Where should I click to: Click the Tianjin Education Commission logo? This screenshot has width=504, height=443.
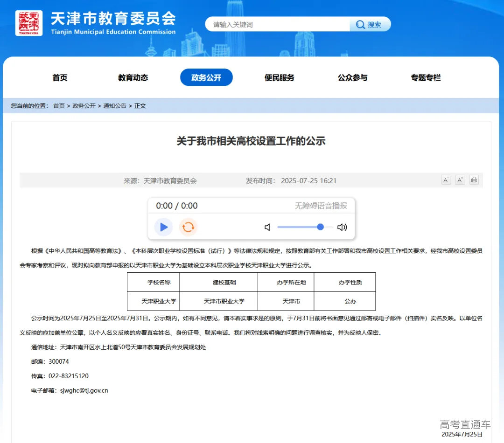[x=29, y=23]
